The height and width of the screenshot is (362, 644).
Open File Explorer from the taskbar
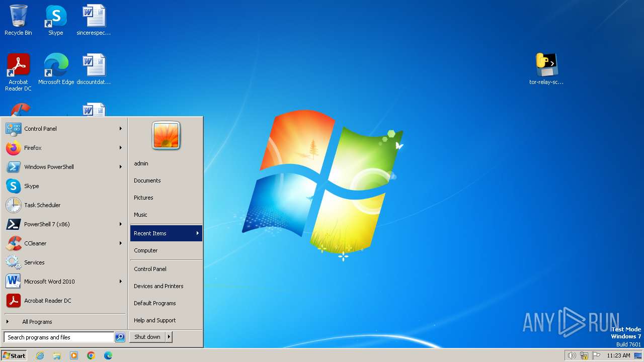coord(57,355)
